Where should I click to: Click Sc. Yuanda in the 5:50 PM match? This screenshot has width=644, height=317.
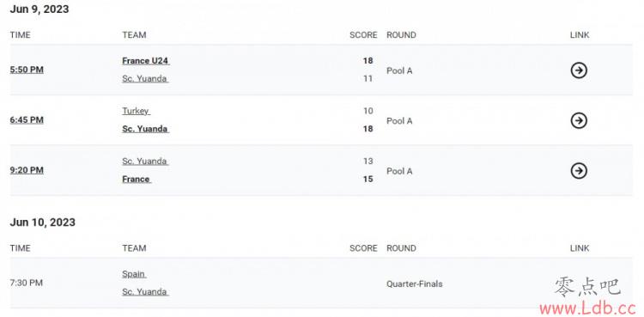pos(145,78)
